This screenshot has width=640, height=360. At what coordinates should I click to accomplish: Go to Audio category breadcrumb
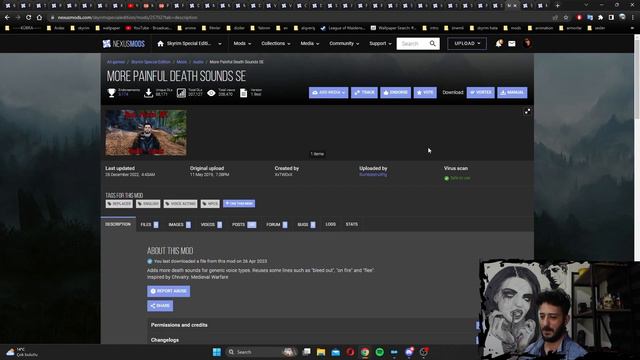tap(198, 62)
